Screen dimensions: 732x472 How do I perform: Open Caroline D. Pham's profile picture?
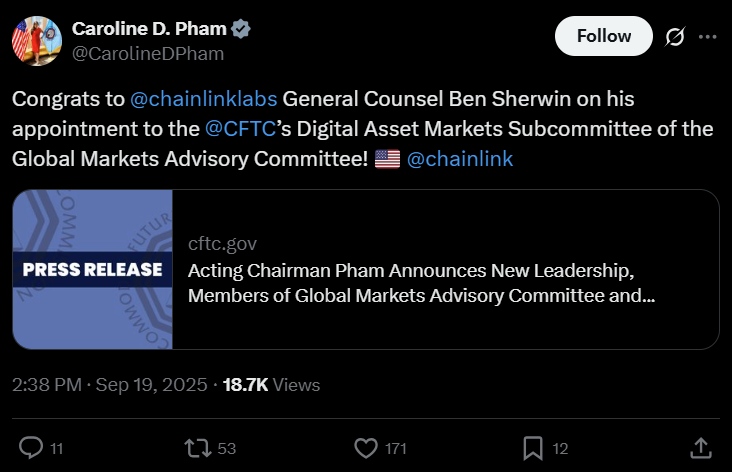pos(36,40)
